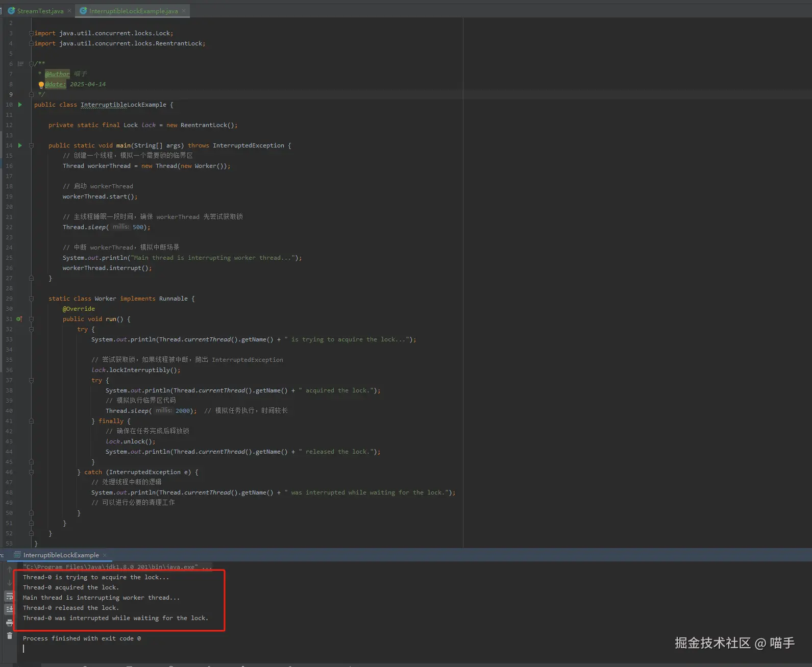Image resolution: width=812 pixels, height=667 pixels.
Task: Close the StreamTest.java editor tab
Action: [x=70, y=11]
